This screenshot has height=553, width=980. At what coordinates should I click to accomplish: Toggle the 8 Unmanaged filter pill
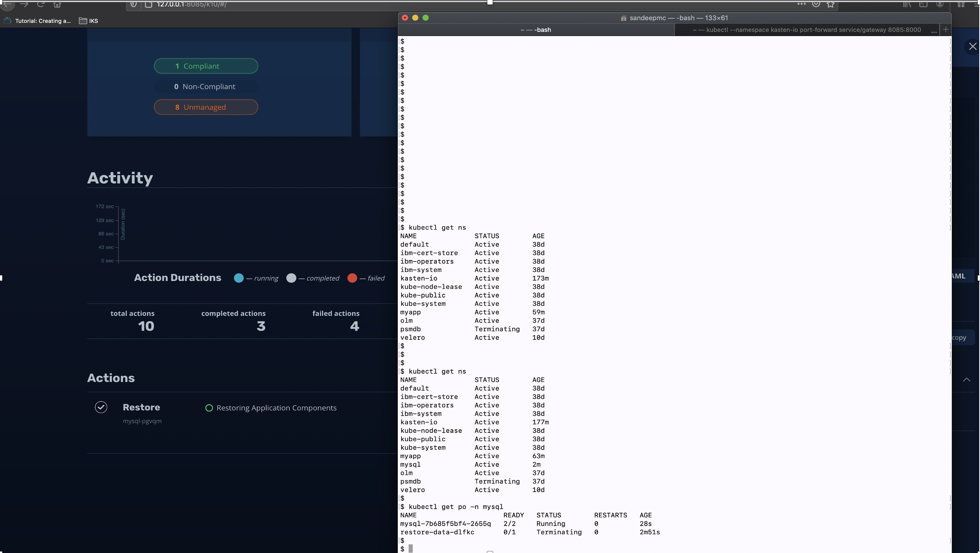(206, 107)
